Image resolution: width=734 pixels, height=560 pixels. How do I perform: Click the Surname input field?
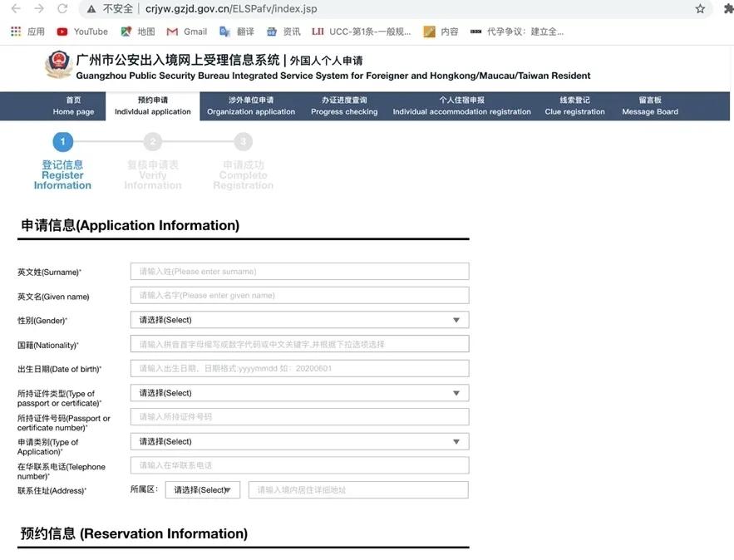tap(299, 272)
